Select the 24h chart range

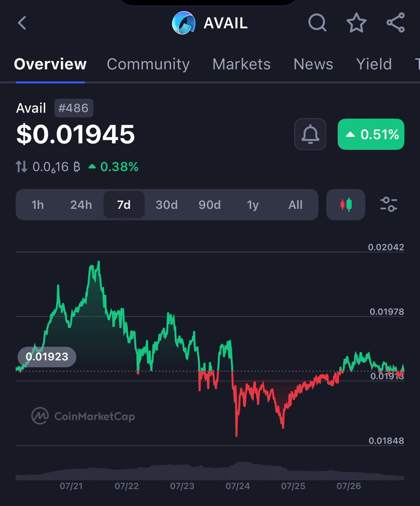click(81, 205)
